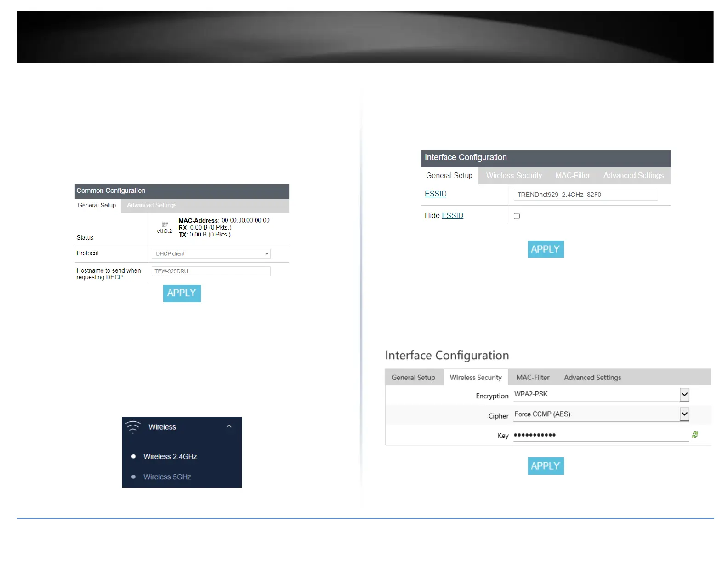Click the Wireless menu header
The width and height of the screenshot is (728, 563).
(x=182, y=427)
